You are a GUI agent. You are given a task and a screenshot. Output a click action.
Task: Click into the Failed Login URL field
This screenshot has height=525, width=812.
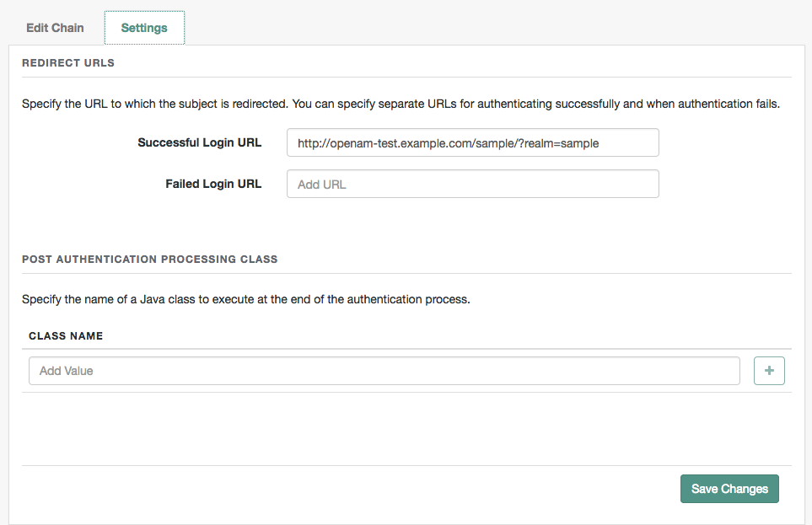pos(472,184)
